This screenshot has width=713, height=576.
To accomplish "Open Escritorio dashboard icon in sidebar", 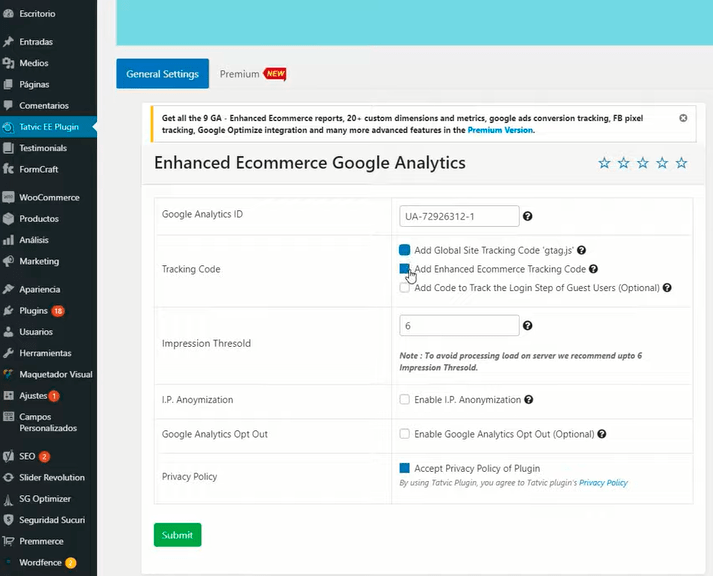I will (8, 14).
